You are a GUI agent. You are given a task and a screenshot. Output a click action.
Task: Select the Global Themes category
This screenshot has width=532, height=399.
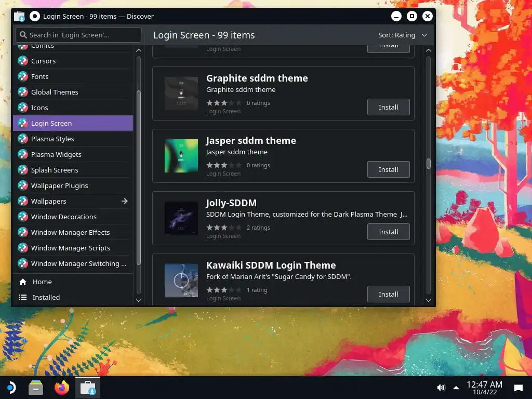[x=73, y=92]
